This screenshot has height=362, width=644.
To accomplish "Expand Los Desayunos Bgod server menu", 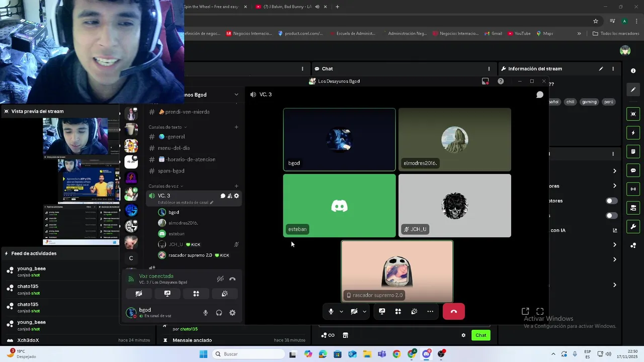I will (x=236, y=95).
